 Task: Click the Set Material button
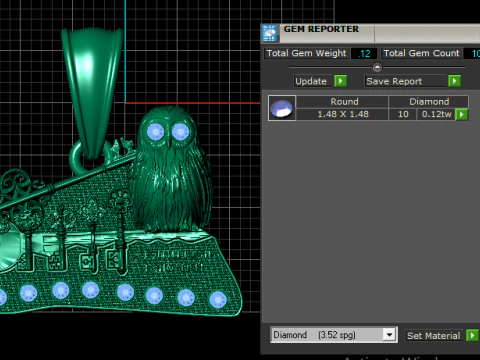pyautogui.click(x=434, y=335)
